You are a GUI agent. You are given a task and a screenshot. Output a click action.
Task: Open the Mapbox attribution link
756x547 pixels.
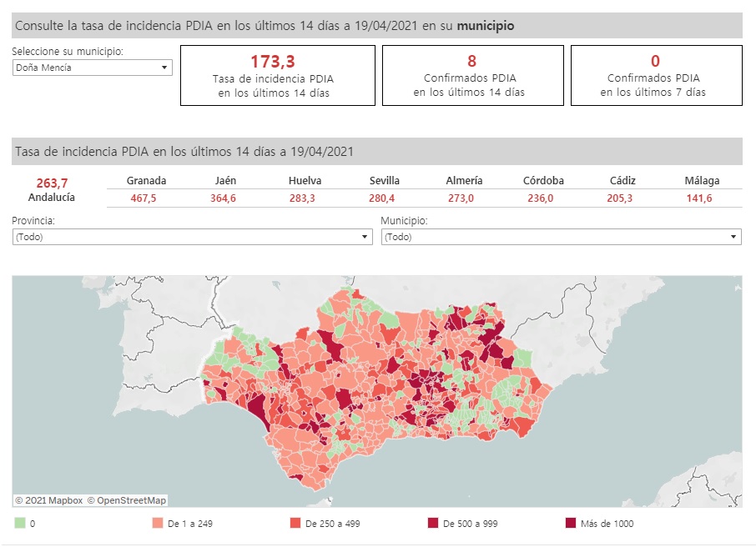point(49,500)
